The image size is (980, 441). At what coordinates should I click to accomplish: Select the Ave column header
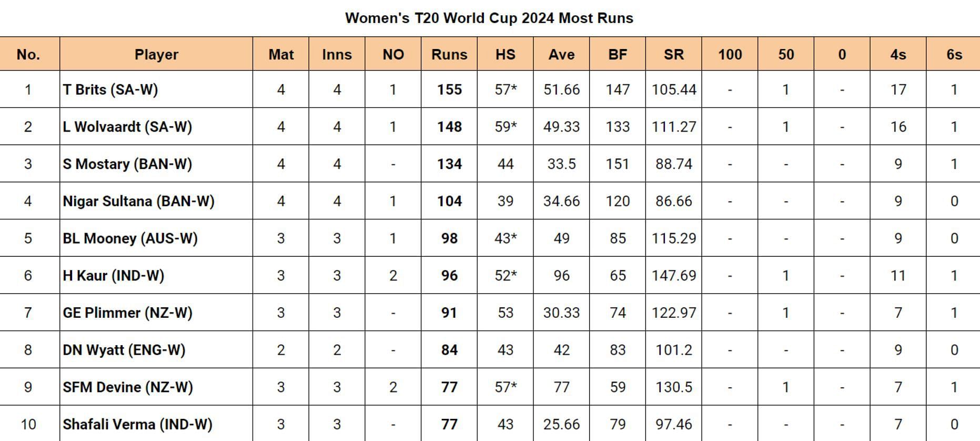pyautogui.click(x=561, y=54)
